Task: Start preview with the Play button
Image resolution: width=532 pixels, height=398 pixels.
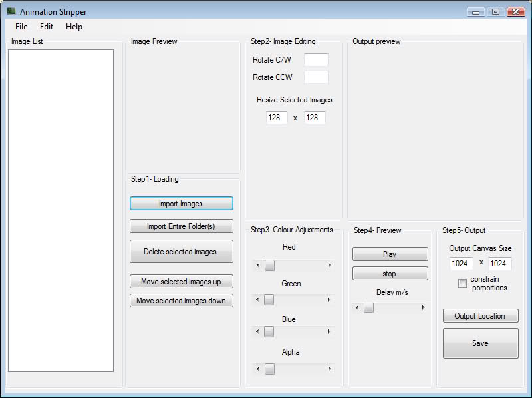Action: 390,254
